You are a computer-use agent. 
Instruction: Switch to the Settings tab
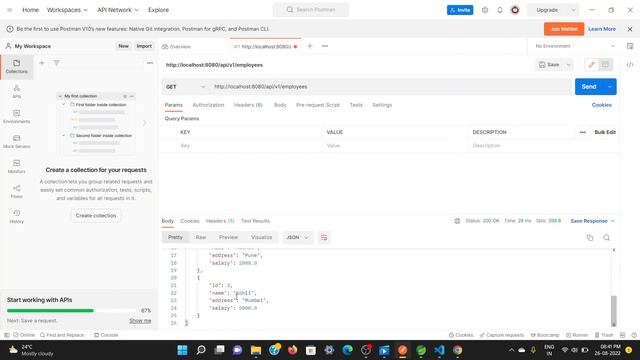(x=382, y=105)
